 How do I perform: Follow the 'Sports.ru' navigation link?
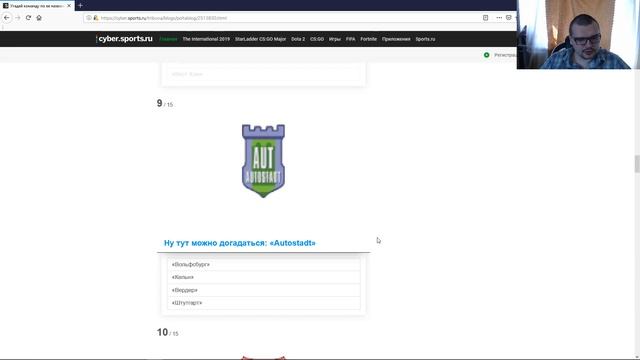(x=425, y=39)
